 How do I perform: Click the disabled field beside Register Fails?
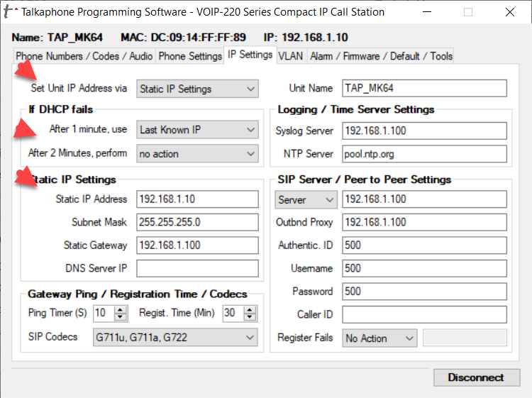point(465,338)
